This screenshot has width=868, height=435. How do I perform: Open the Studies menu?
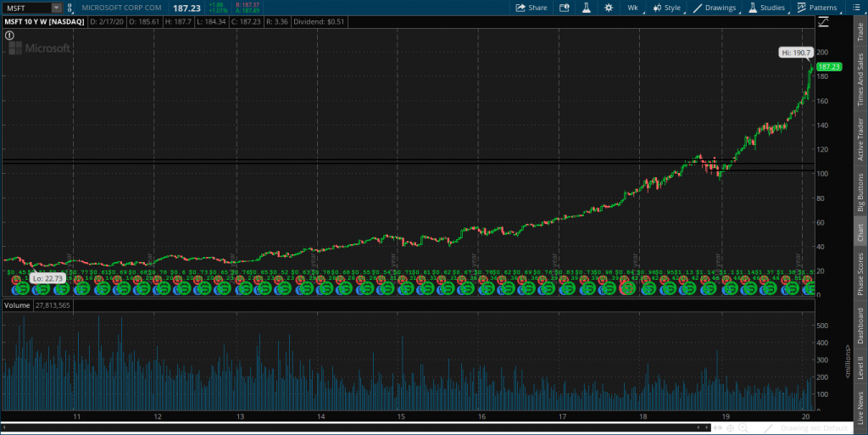766,8
